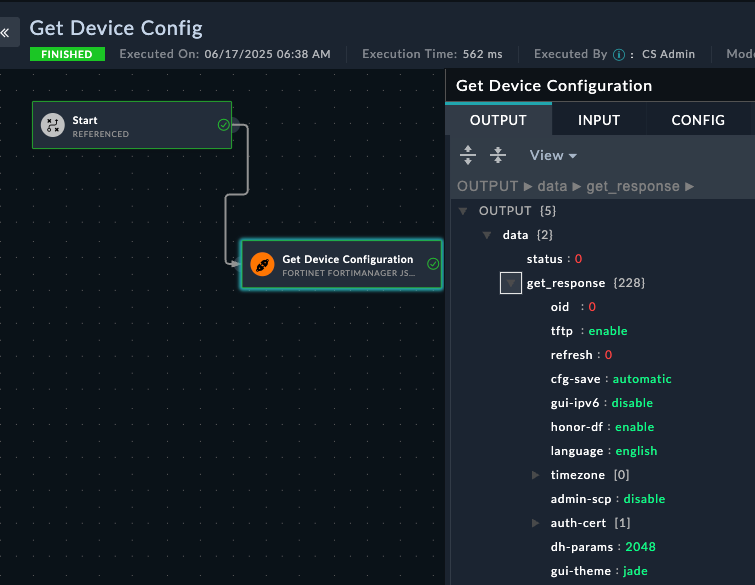Click the Start step's route icon
Viewport: 755px width, 585px height.
click(x=52, y=125)
